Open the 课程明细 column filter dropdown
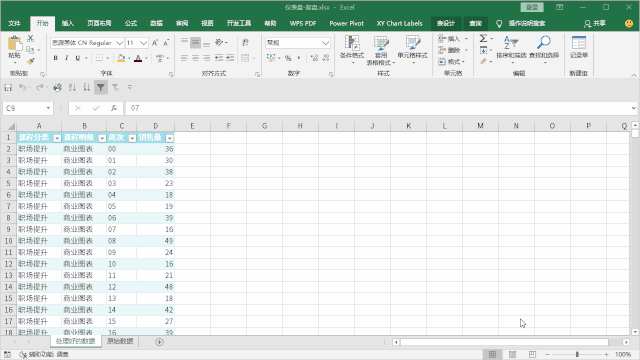Image resolution: width=640 pixels, height=360 pixels. pyautogui.click(x=102, y=138)
